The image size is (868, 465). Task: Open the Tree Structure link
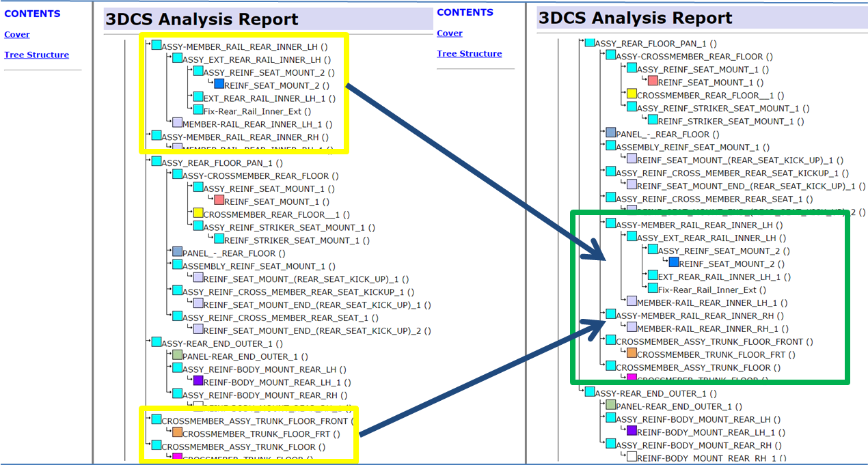(37, 55)
